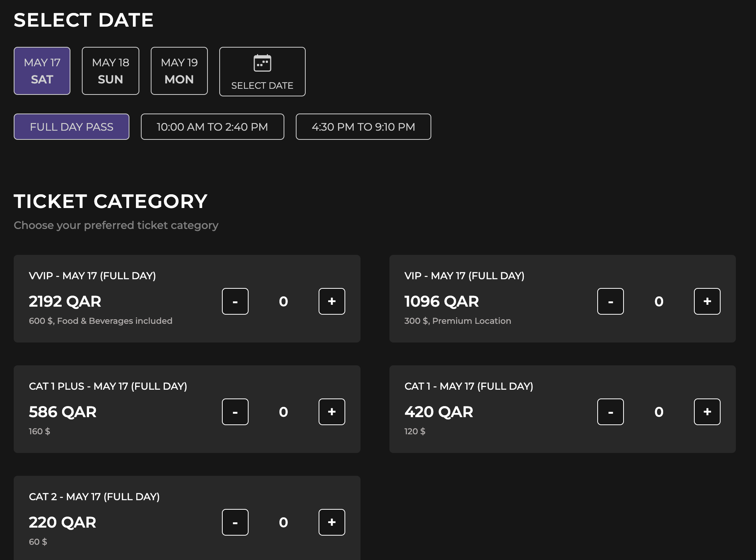Increase CAT 2 ticket quantity
This screenshot has height=560, width=756.
332,522
